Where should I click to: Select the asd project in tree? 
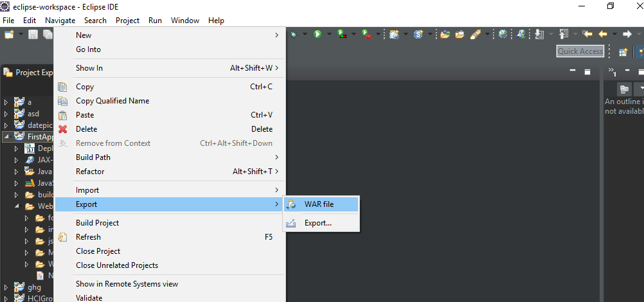coord(33,113)
